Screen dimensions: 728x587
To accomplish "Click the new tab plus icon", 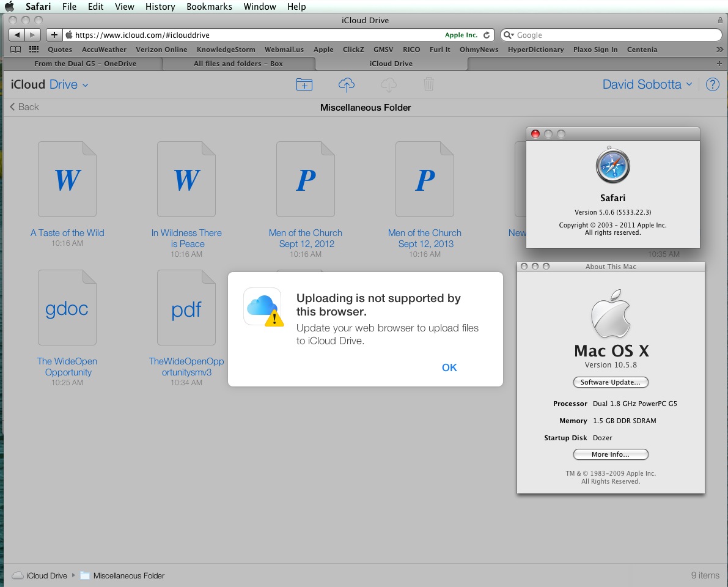I will pyautogui.click(x=719, y=63).
